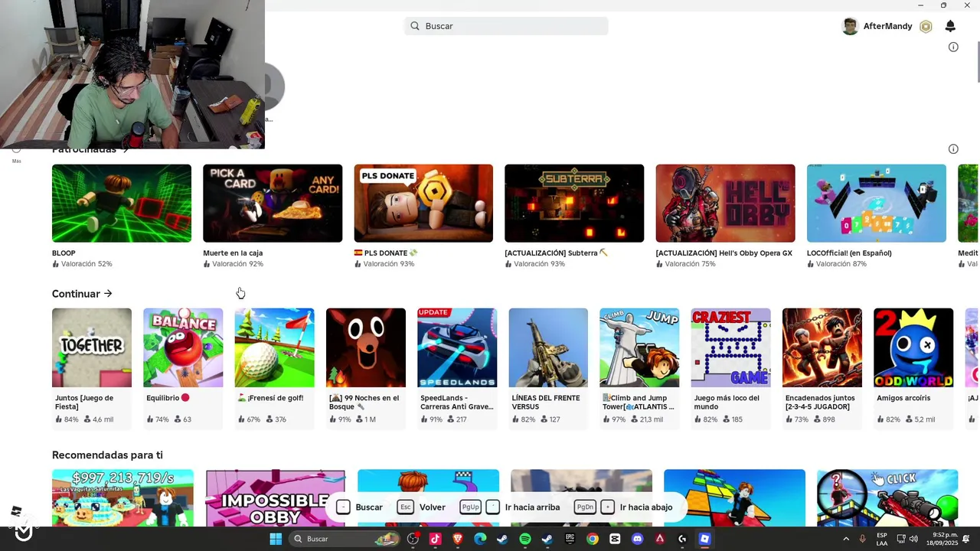Open Microsoft Edge from the taskbar
The image size is (980, 551).
pos(480,539)
